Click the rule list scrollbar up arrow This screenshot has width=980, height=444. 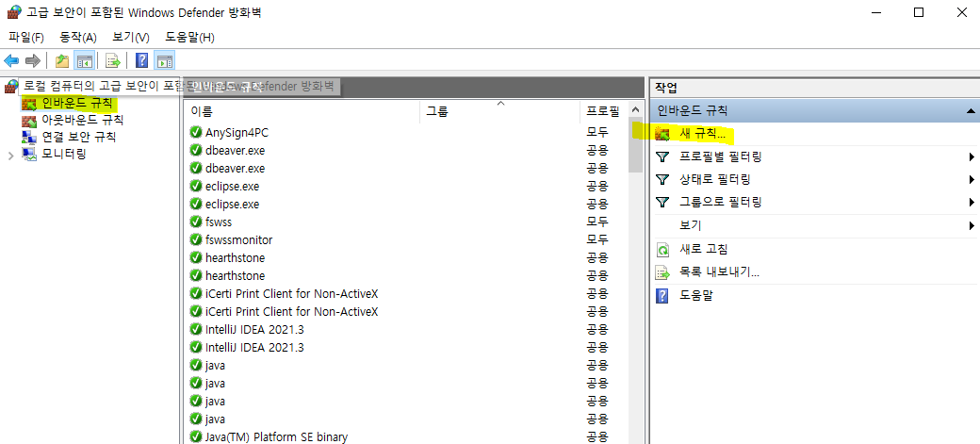pos(635,110)
